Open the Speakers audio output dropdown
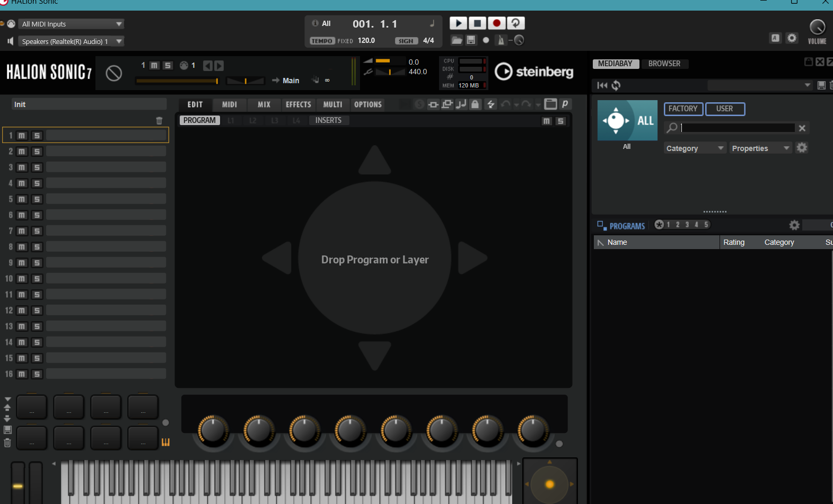This screenshot has width=833, height=504. click(x=72, y=41)
